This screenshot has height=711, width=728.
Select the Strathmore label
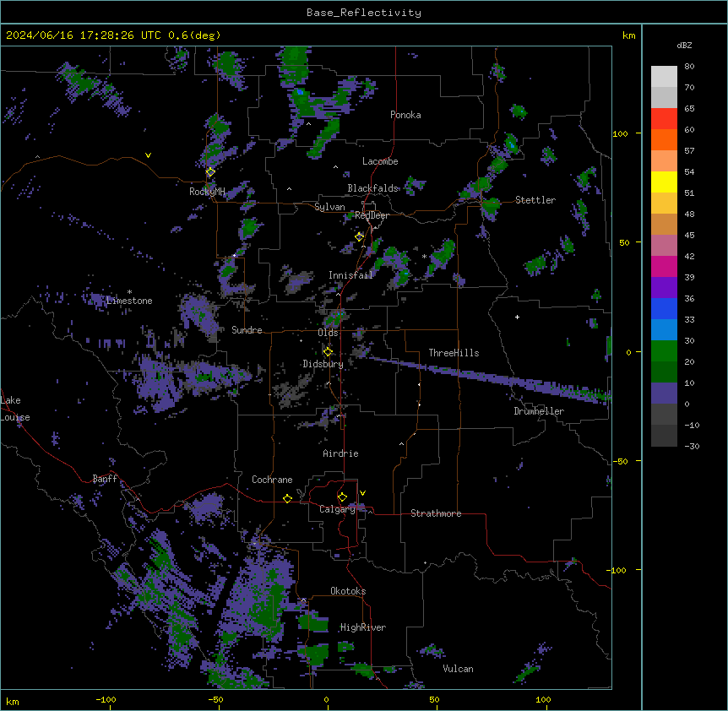(x=436, y=513)
